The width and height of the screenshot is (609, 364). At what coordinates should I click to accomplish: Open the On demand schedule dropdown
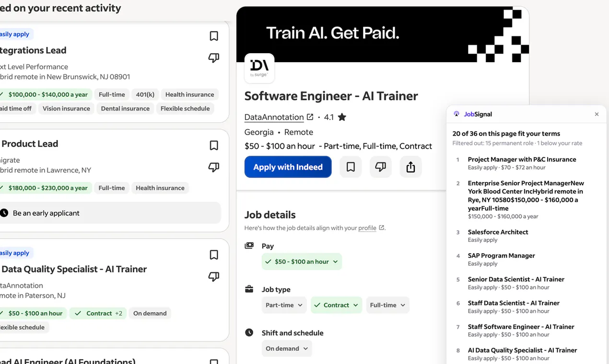[x=287, y=348]
